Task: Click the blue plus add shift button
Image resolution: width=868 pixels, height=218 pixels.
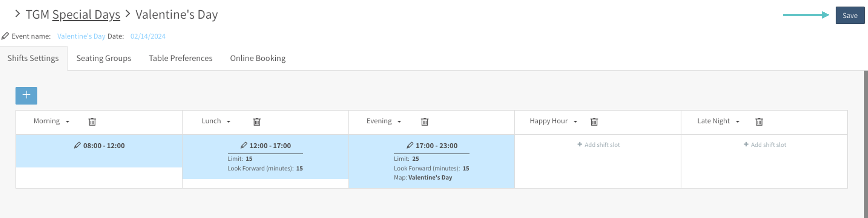Action: (26, 95)
